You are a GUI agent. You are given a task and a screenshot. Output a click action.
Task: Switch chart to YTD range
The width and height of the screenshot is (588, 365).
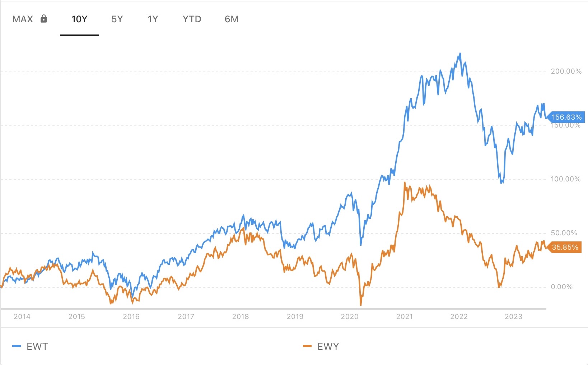point(192,19)
